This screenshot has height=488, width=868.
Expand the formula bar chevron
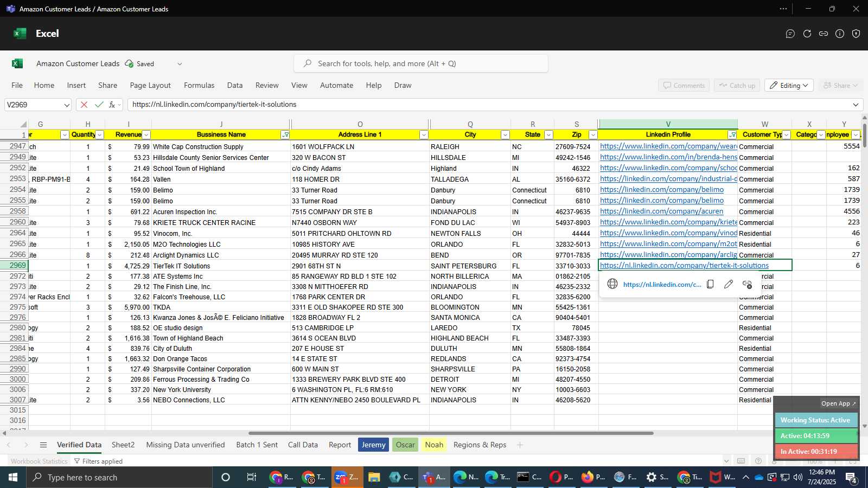(856, 105)
